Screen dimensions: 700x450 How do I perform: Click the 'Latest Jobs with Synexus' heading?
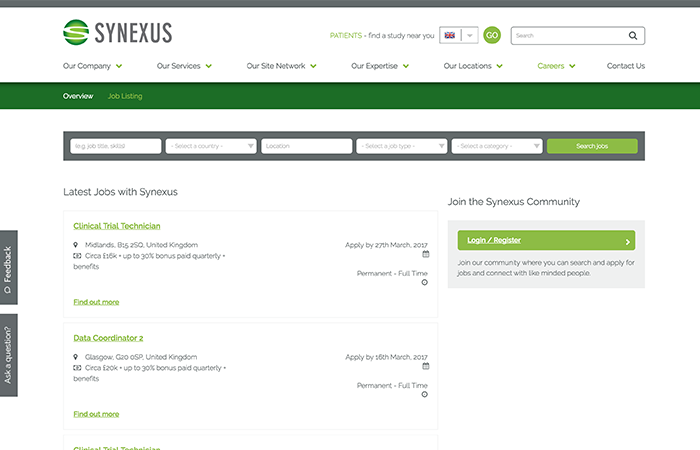pos(121,192)
